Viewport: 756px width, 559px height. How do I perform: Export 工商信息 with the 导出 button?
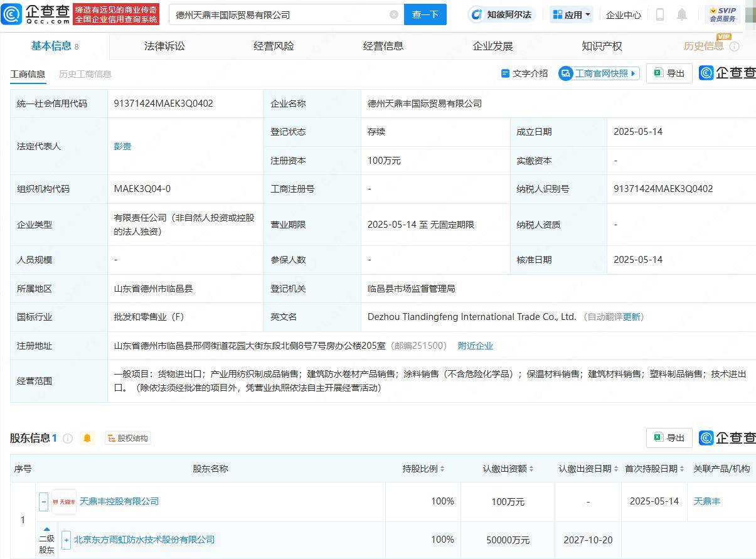click(669, 73)
